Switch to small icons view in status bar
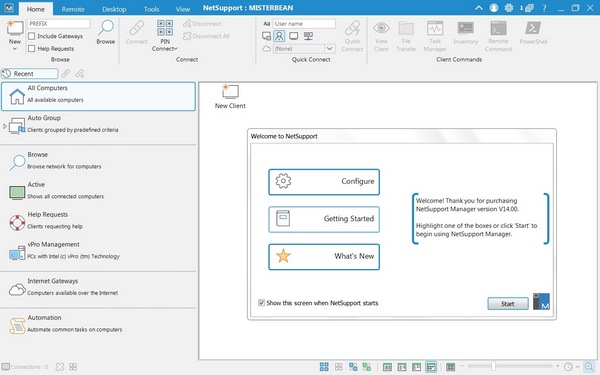600x375 pixels. point(338,367)
